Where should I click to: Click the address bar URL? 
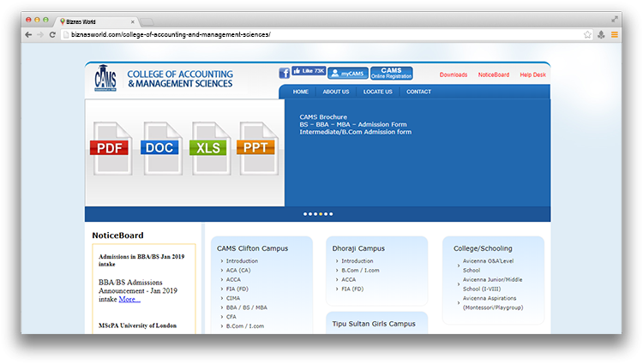pos(171,35)
